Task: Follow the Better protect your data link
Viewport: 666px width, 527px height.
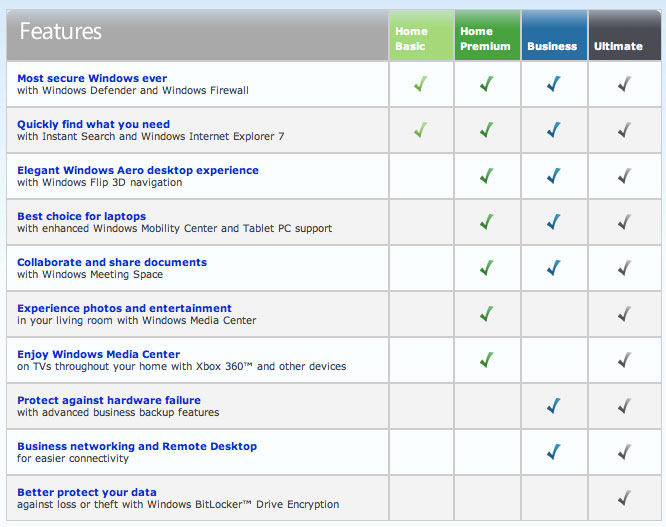Action: [x=87, y=492]
